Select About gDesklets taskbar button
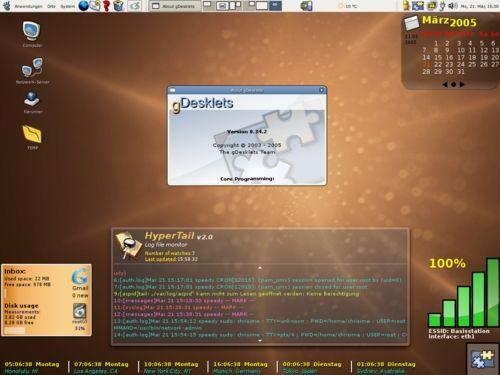The height and width of the screenshot is (375, 500). (174, 6)
